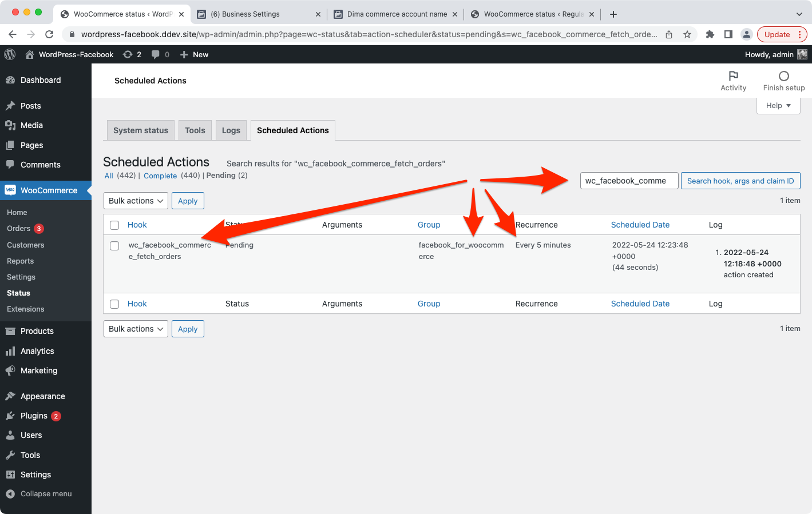Viewport: 812px width, 514px height.
Task: Click the WordPress logo in the admin bar
Action: click(x=9, y=54)
